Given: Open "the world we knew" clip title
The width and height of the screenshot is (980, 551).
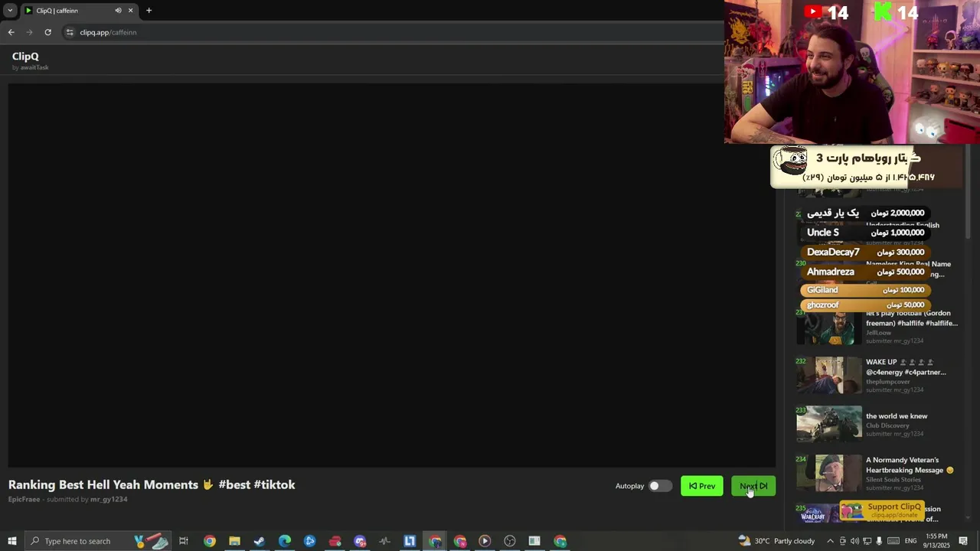Looking at the screenshot, I should pos(897,416).
